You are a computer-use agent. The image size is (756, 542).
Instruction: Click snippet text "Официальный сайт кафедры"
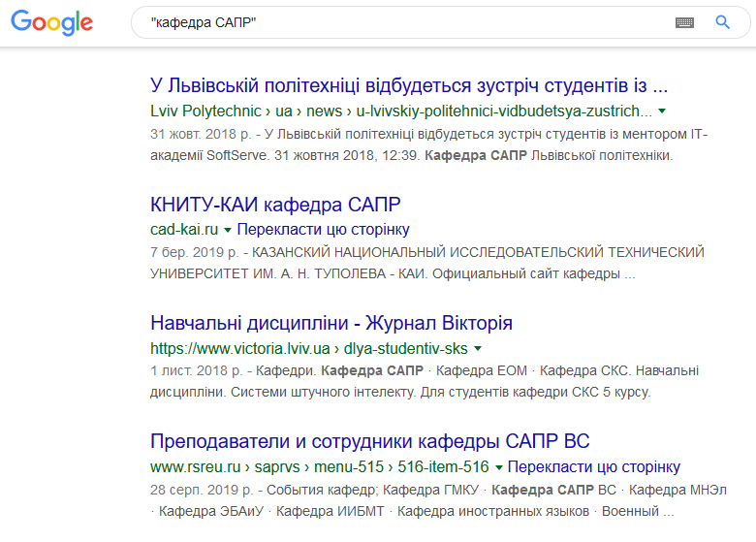tap(526, 273)
